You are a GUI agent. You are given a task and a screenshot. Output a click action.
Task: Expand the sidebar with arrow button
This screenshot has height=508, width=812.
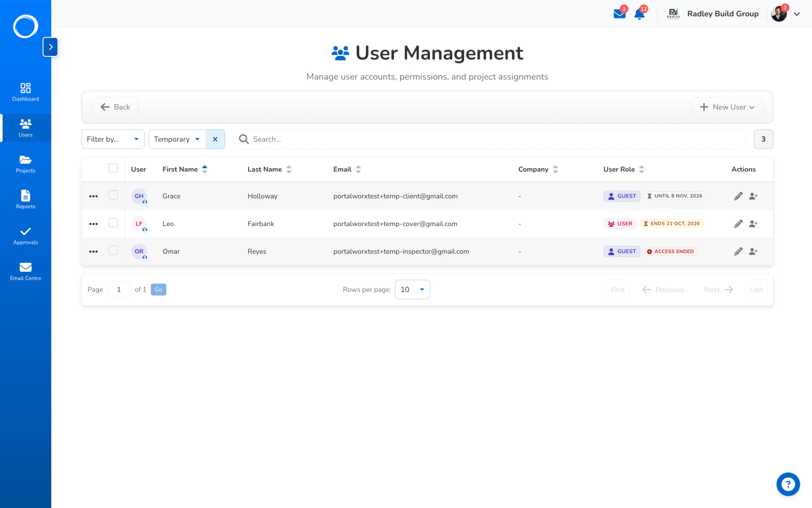pos(50,47)
